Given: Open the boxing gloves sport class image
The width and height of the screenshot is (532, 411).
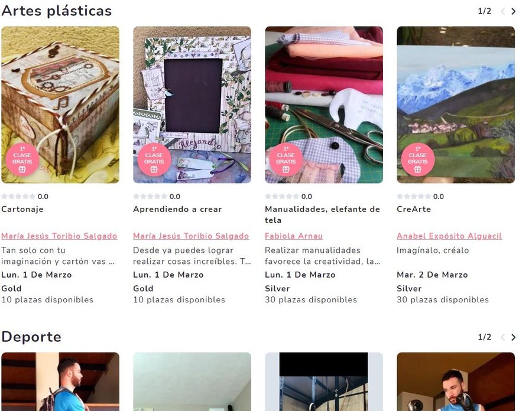Looking at the screenshot, I should (x=456, y=381).
